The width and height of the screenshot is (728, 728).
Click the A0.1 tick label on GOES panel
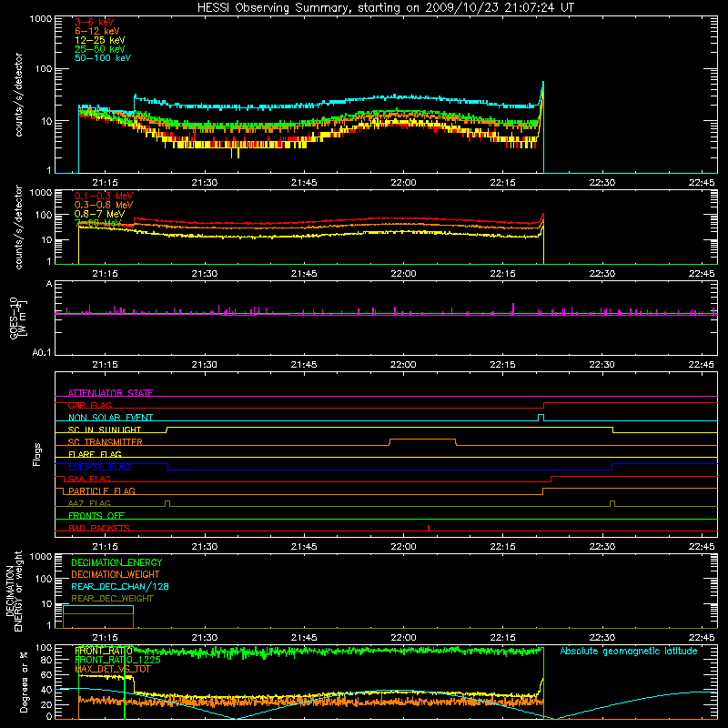[41, 353]
